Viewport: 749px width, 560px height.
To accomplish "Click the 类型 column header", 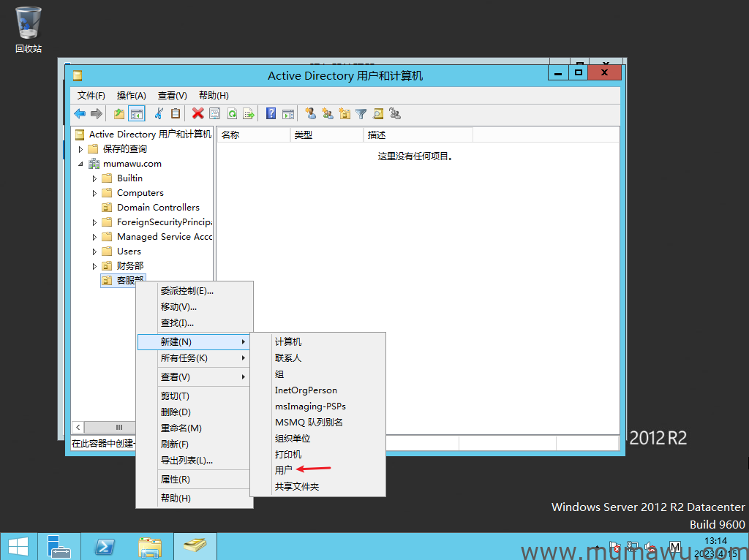I will (x=327, y=135).
